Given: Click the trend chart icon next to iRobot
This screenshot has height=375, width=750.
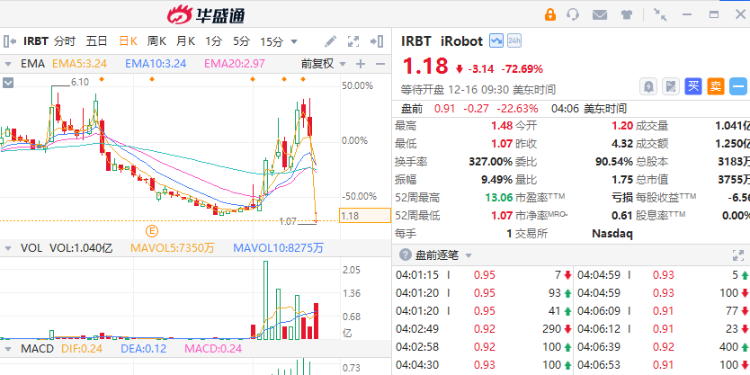Looking at the screenshot, I should [496, 41].
